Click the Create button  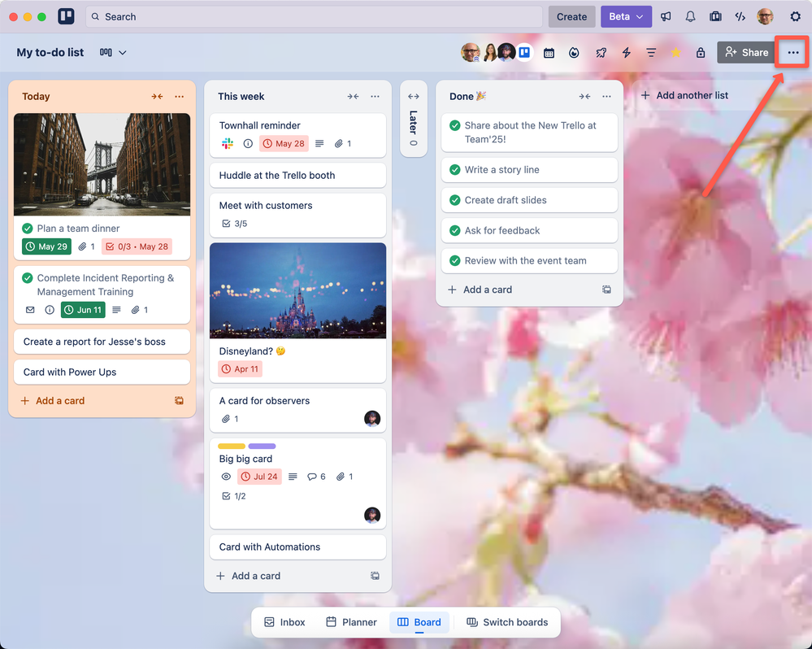[x=571, y=16]
